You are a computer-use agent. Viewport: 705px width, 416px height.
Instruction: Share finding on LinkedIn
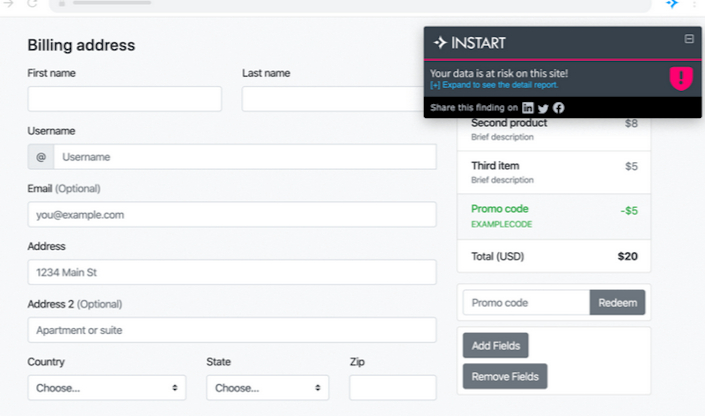tap(528, 108)
